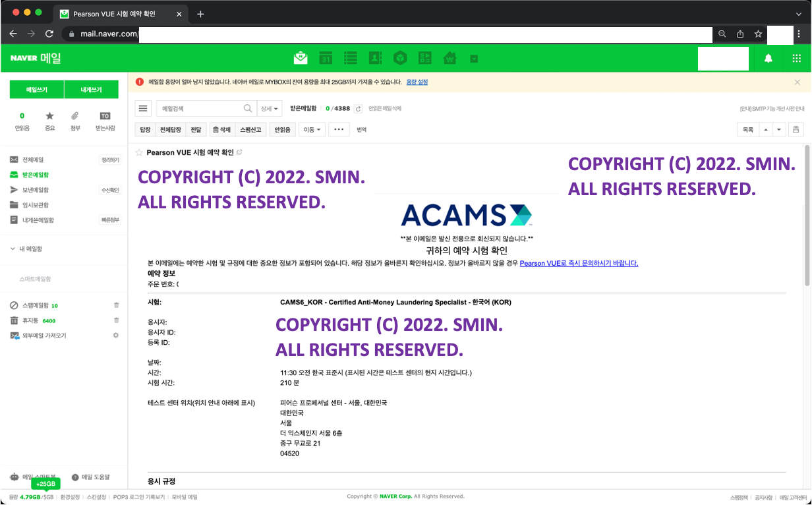This screenshot has width=812, height=505.
Task: Open the Naver apps grid menu
Action: click(796, 58)
